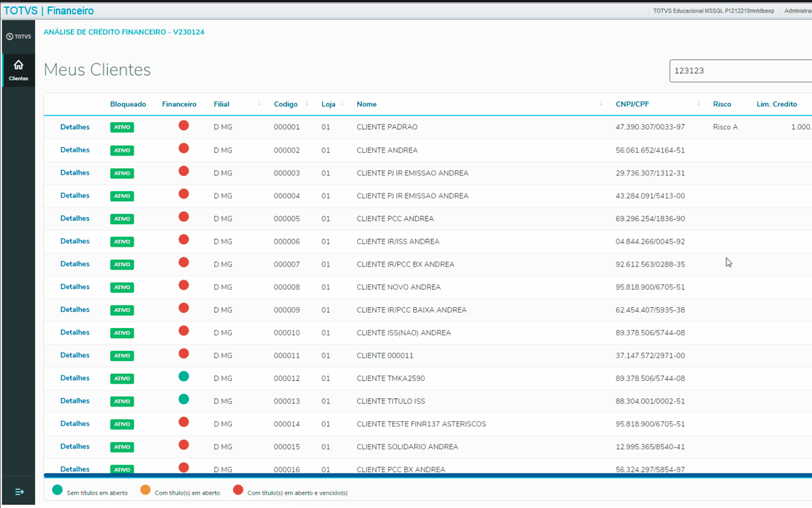Viewport: 812px width, 508px height.
Task: Sort table by Codigo column arrows
Action: tap(307, 104)
